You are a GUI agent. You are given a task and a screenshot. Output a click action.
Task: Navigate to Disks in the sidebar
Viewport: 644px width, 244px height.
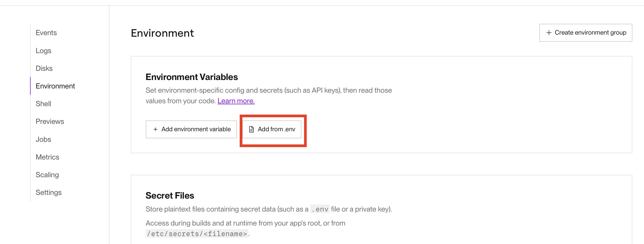pos(44,68)
